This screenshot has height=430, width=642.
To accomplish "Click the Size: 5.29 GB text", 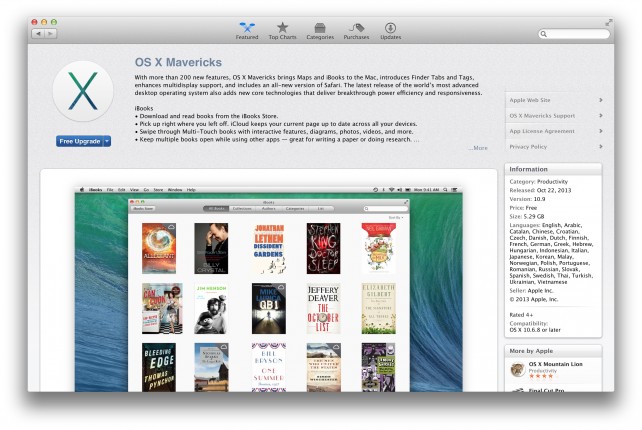I will point(527,216).
